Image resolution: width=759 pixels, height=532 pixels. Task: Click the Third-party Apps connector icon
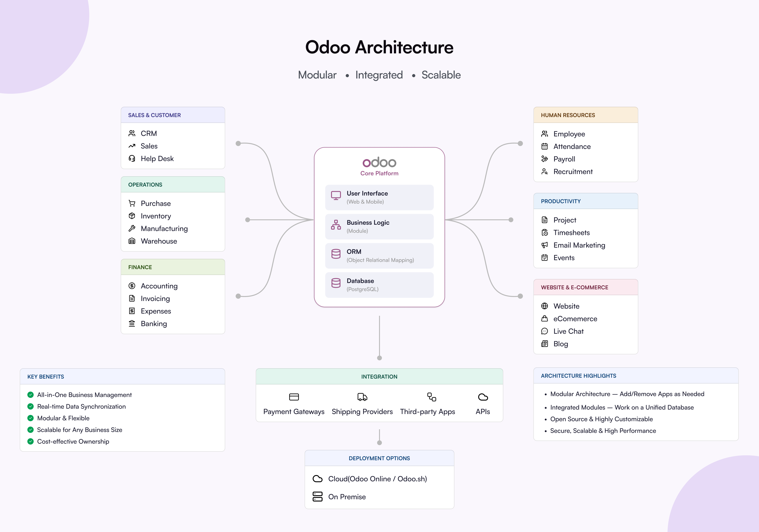(x=432, y=397)
